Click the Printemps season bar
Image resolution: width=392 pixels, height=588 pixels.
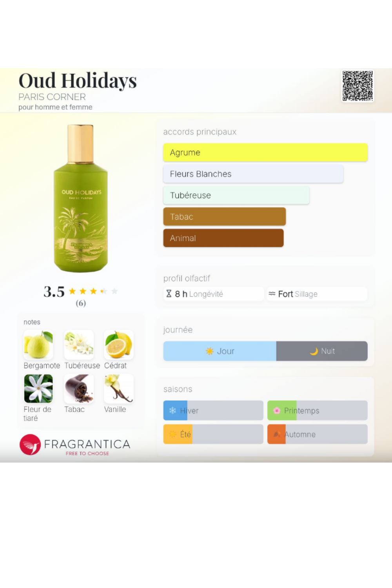pyautogui.click(x=318, y=410)
